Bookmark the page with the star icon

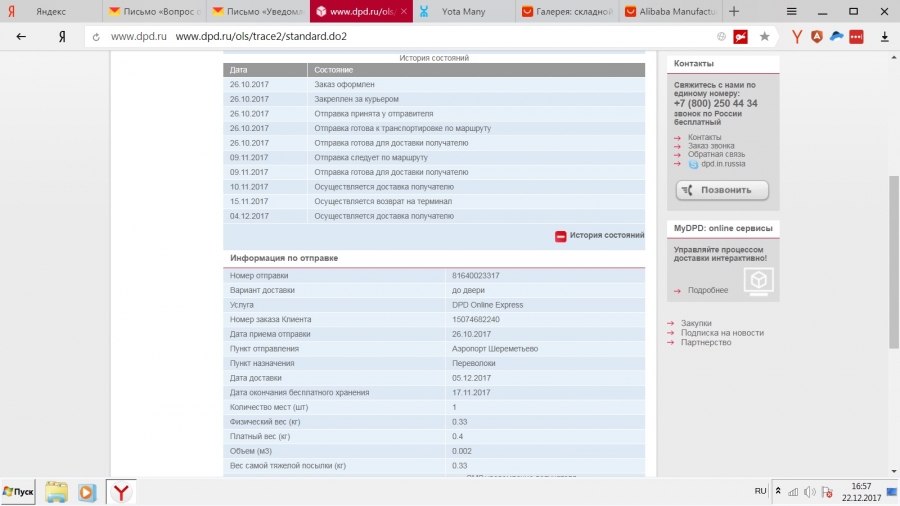tap(764, 36)
